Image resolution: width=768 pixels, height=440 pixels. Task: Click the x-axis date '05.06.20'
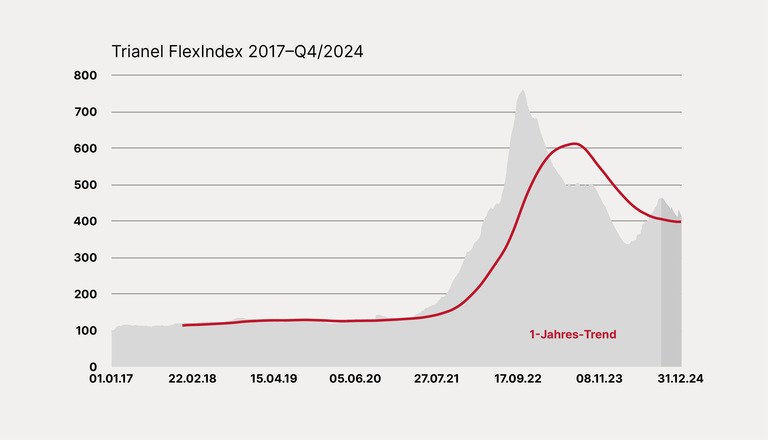pos(355,379)
